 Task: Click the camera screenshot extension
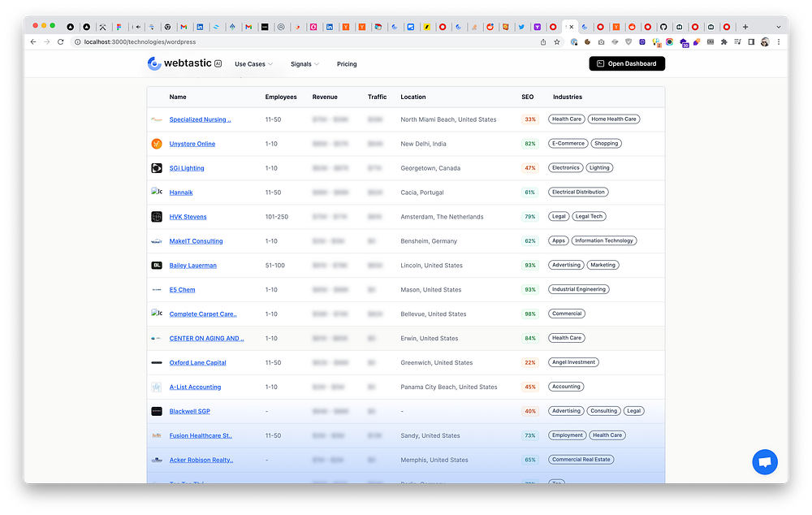(x=601, y=42)
